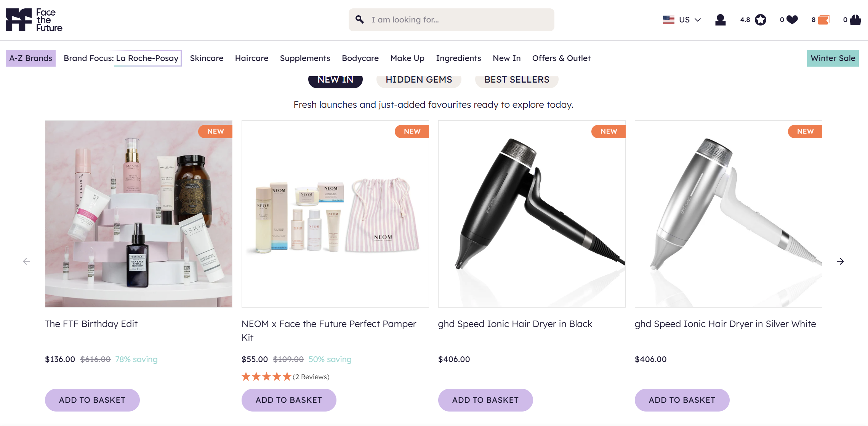This screenshot has height=426, width=868.
Task: Click the US flag icon
Action: tap(668, 19)
